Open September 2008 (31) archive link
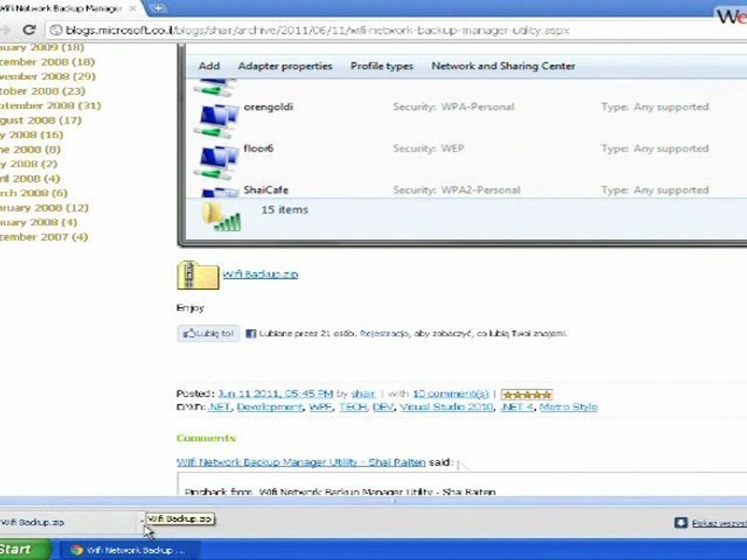The height and width of the screenshot is (560, 747). click(x=51, y=106)
